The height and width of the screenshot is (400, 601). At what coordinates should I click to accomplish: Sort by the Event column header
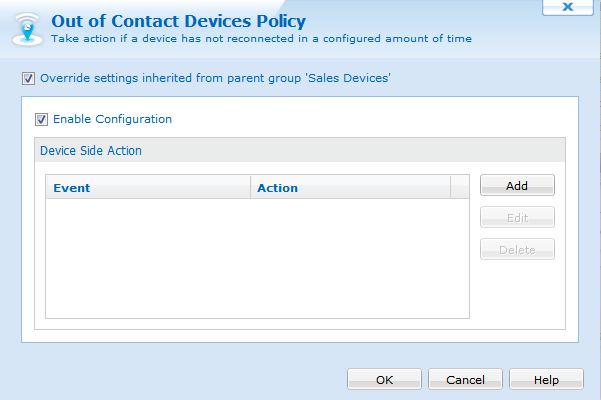[x=148, y=187]
